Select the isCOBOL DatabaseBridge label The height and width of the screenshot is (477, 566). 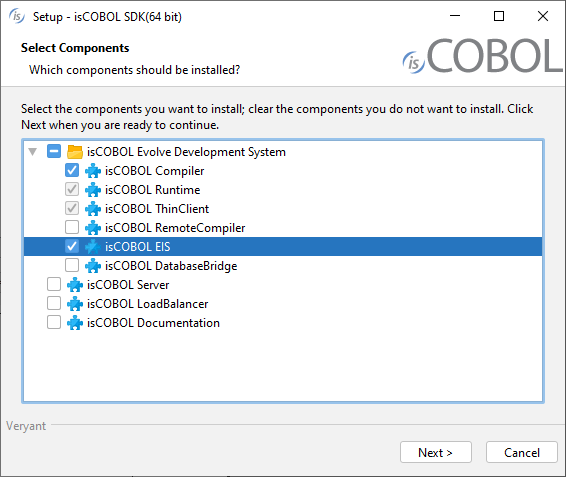[171, 266]
